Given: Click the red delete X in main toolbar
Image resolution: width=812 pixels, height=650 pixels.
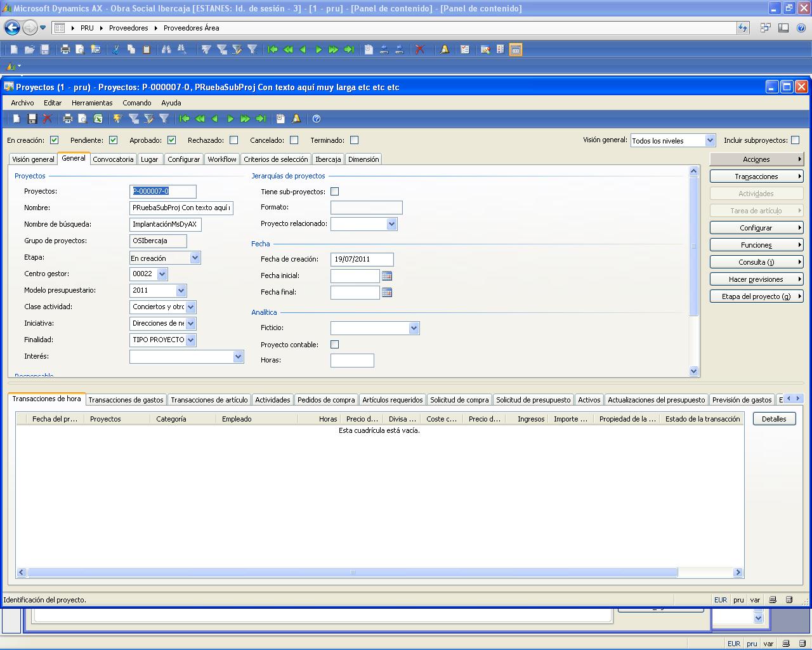Looking at the screenshot, I should click(419, 50).
